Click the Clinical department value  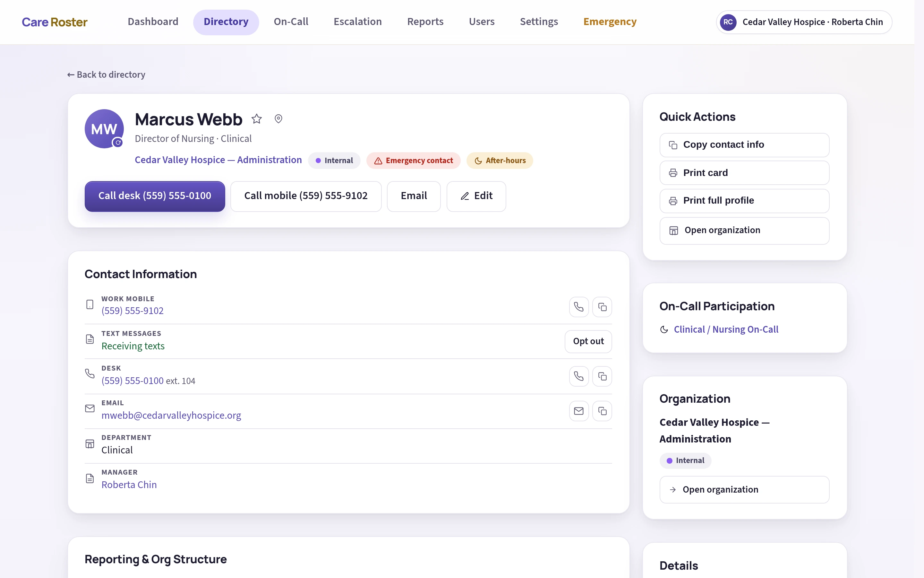click(x=117, y=450)
